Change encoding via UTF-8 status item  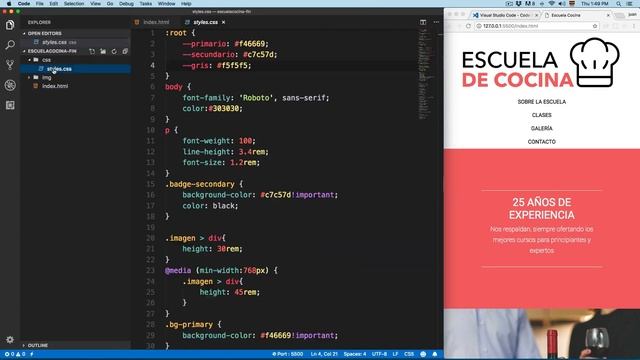(379, 354)
